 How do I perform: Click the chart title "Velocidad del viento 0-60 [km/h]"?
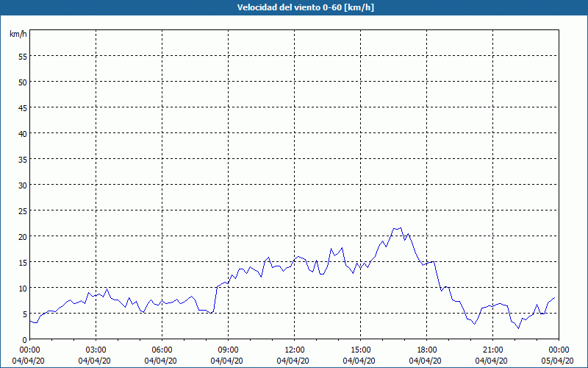click(306, 7)
